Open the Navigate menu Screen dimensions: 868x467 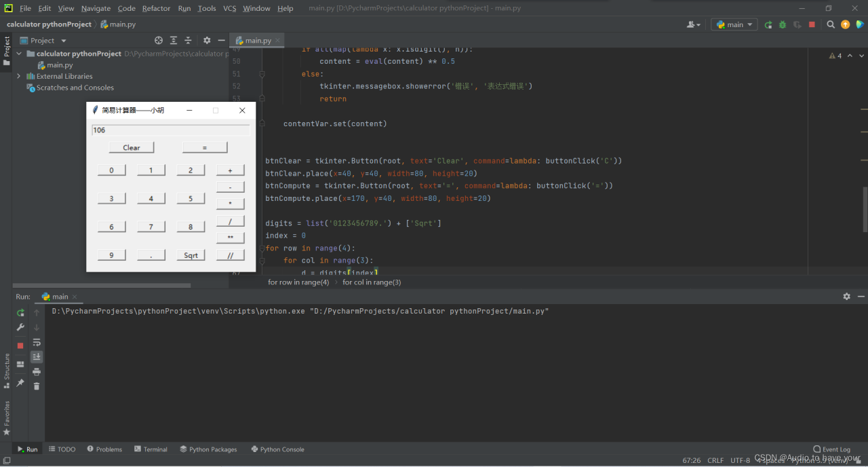tap(96, 8)
